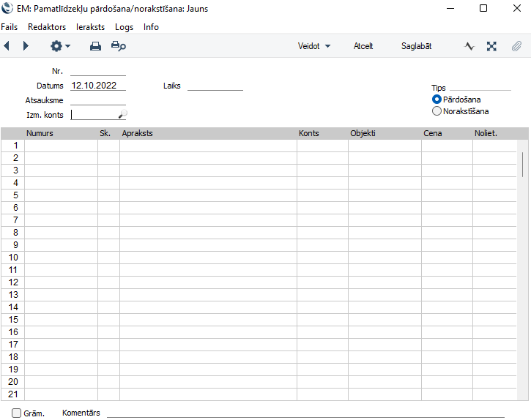
Task: Click the print preview icon
Action: [118, 46]
